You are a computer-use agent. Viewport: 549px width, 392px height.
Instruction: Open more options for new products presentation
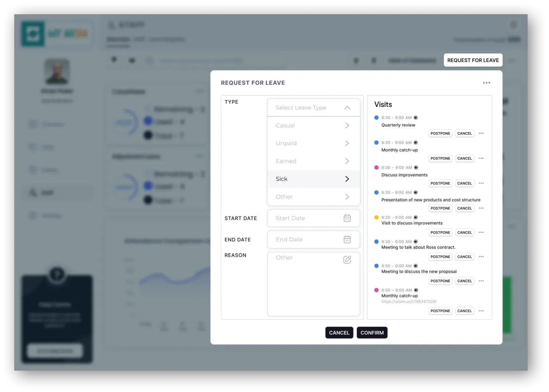tap(481, 208)
